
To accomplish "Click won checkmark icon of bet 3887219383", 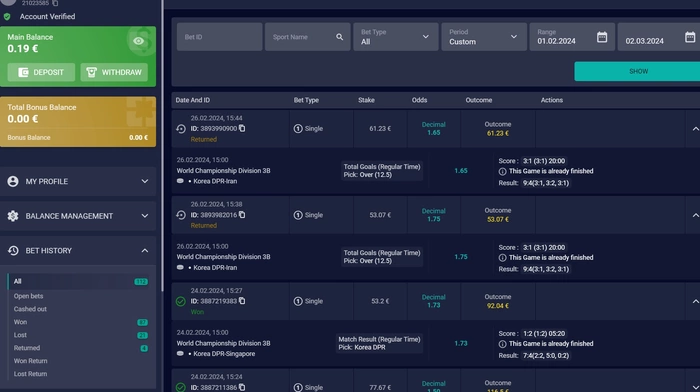I will [181, 301].
